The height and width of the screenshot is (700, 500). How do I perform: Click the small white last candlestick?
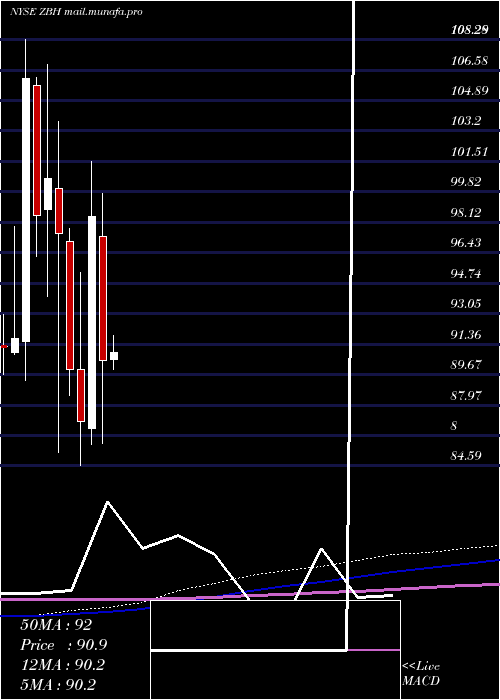pyautogui.click(x=114, y=356)
